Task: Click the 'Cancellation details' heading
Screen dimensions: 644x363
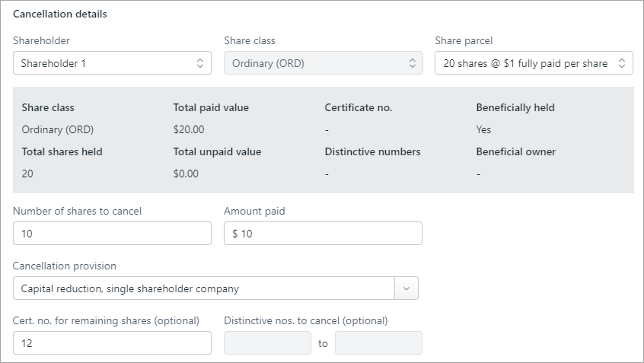Action: coord(60,14)
